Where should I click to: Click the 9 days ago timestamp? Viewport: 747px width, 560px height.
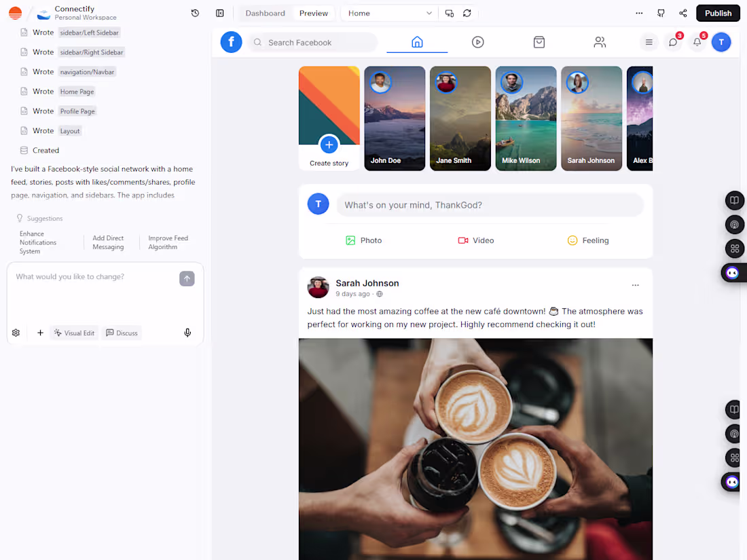pos(352,295)
